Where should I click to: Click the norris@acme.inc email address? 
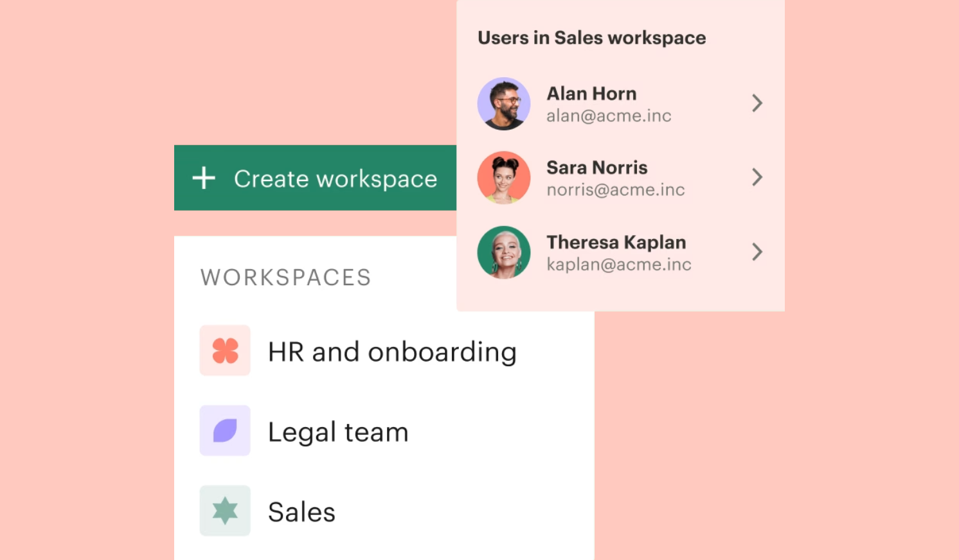coord(616,190)
